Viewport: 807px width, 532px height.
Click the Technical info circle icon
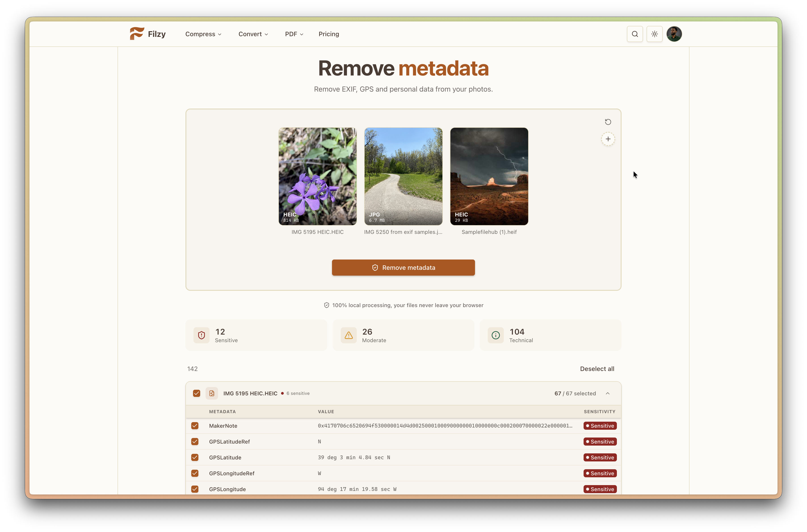tap(496, 335)
